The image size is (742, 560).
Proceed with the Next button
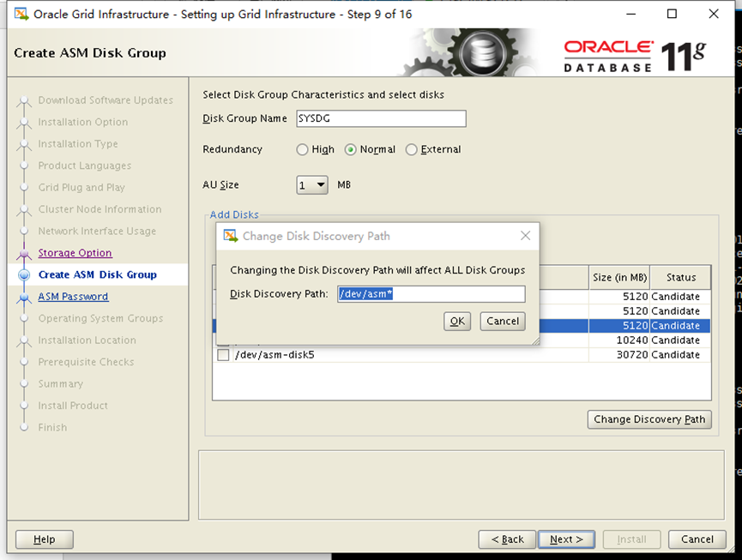(x=566, y=539)
